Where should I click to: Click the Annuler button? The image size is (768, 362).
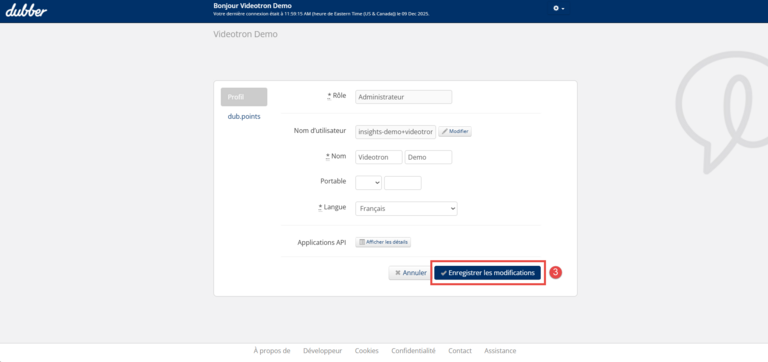point(410,273)
